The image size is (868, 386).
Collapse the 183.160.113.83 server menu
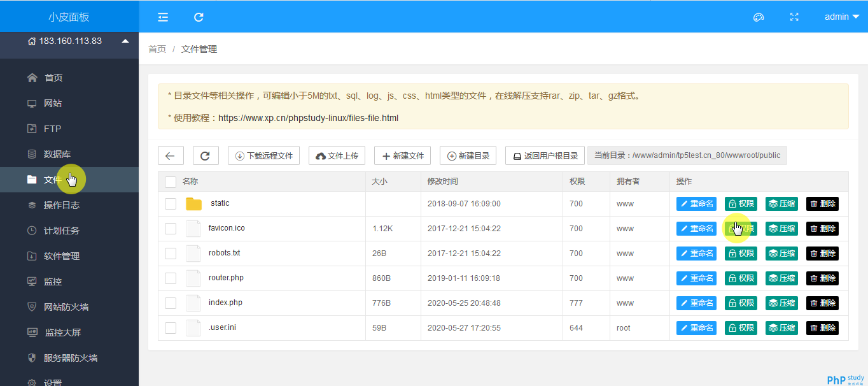pyautogui.click(x=69, y=41)
